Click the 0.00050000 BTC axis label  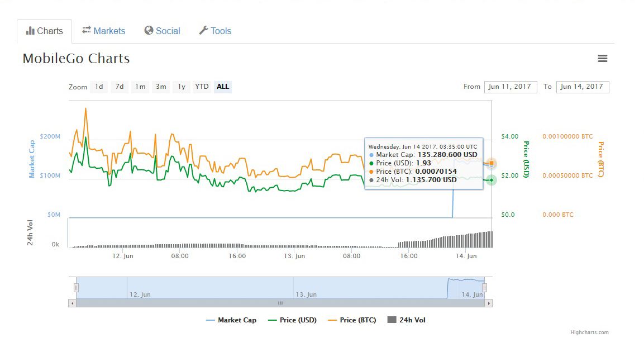[x=567, y=175]
